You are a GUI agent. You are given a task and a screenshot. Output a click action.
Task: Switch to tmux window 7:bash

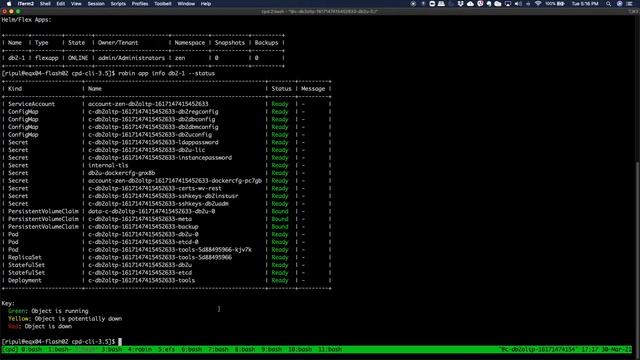click(x=218, y=349)
